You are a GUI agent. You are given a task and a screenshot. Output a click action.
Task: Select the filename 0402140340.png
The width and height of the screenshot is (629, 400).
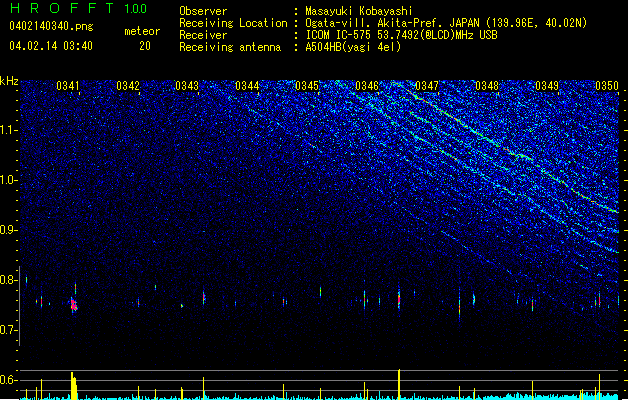click(x=51, y=26)
